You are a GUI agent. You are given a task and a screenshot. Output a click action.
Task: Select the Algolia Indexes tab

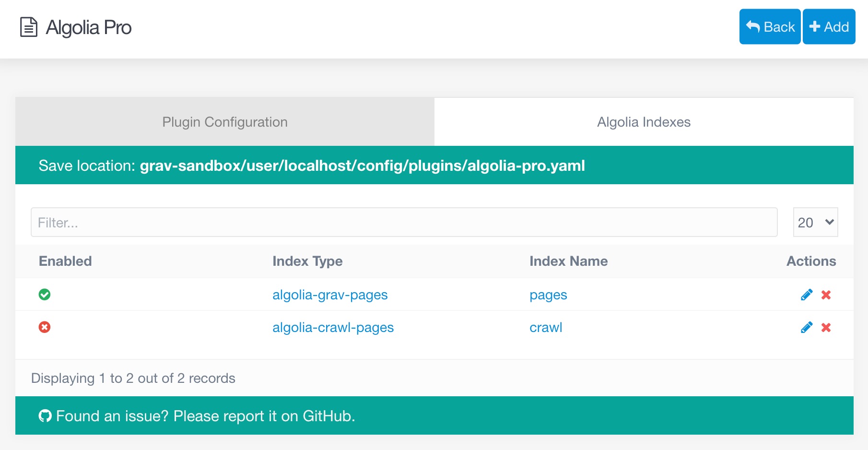[644, 122]
